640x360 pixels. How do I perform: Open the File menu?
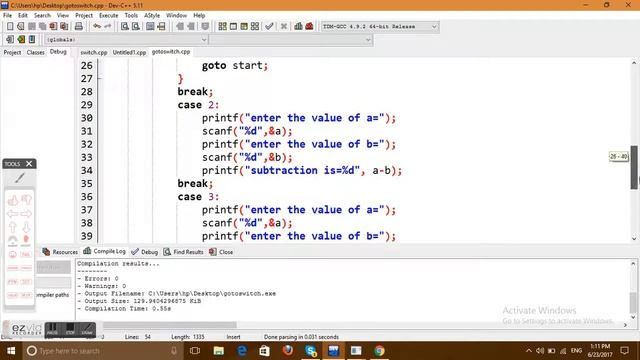[x=7, y=15]
